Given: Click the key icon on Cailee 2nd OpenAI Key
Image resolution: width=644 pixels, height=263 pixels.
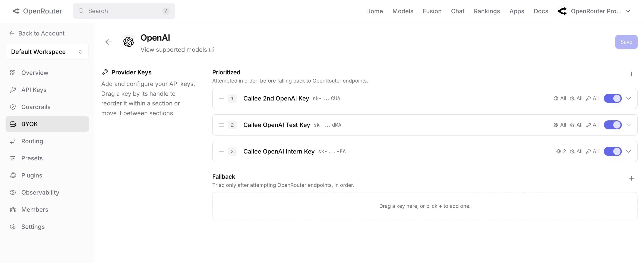Looking at the screenshot, I should [x=588, y=98].
